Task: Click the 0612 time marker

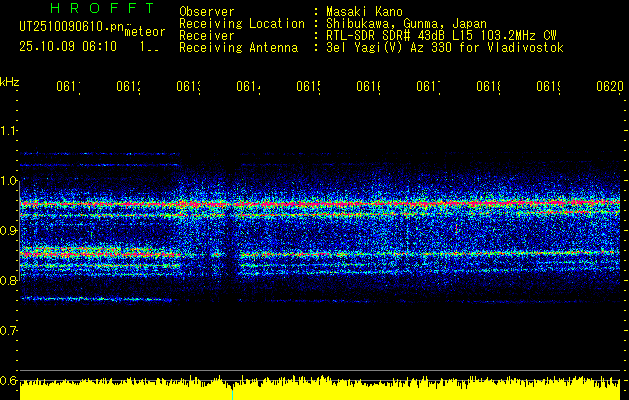Action: click(x=128, y=86)
